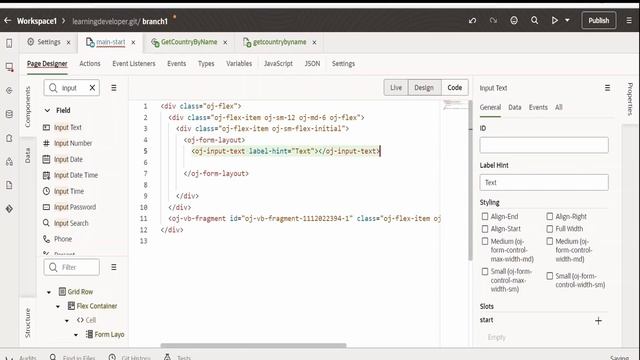Click the Redo icon in the header

coord(493,20)
